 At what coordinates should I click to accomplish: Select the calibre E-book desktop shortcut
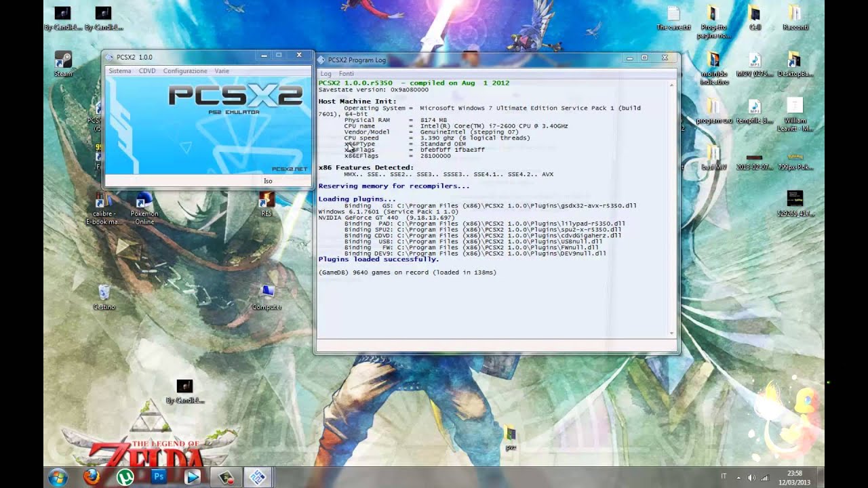coord(104,209)
